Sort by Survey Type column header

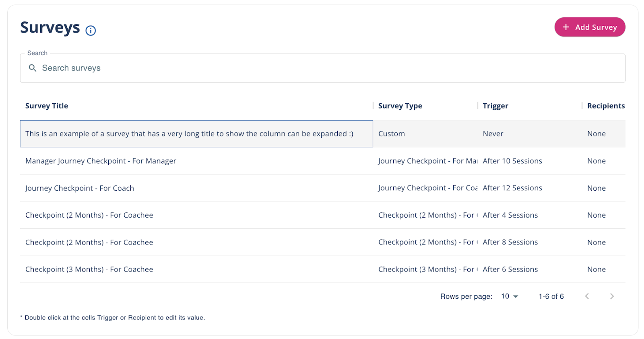click(400, 106)
